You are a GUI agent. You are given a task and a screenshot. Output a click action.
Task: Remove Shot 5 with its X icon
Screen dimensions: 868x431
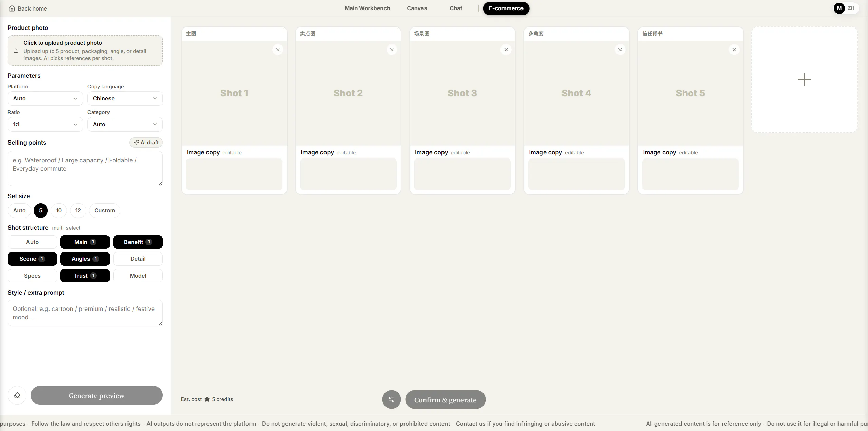[x=734, y=50]
